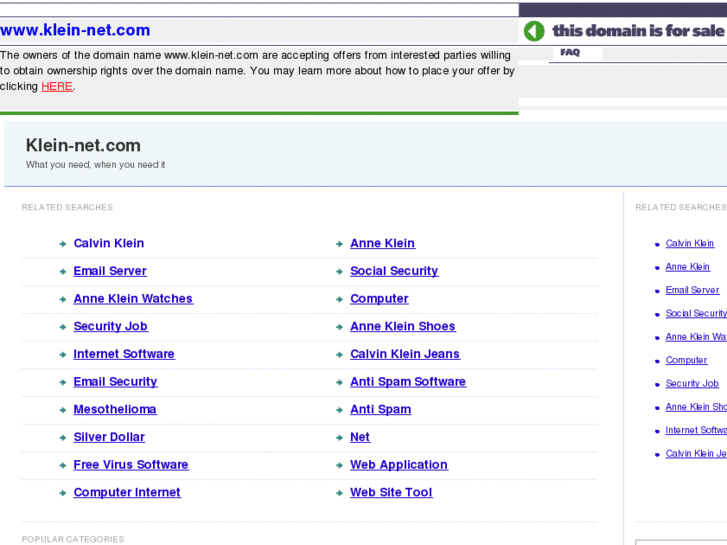This screenshot has width=727, height=545.
Task: Open sidebar Social Security link
Action: coord(696,314)
